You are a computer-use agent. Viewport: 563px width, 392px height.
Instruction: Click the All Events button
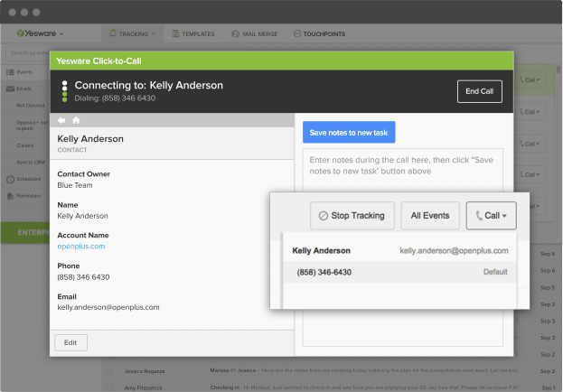[x=430, y=216]
